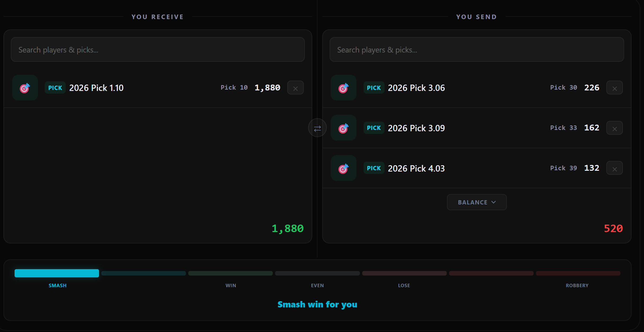Select the WIN segment of the meter
Viewport: 644px width, 332px height.
point(230,273)
